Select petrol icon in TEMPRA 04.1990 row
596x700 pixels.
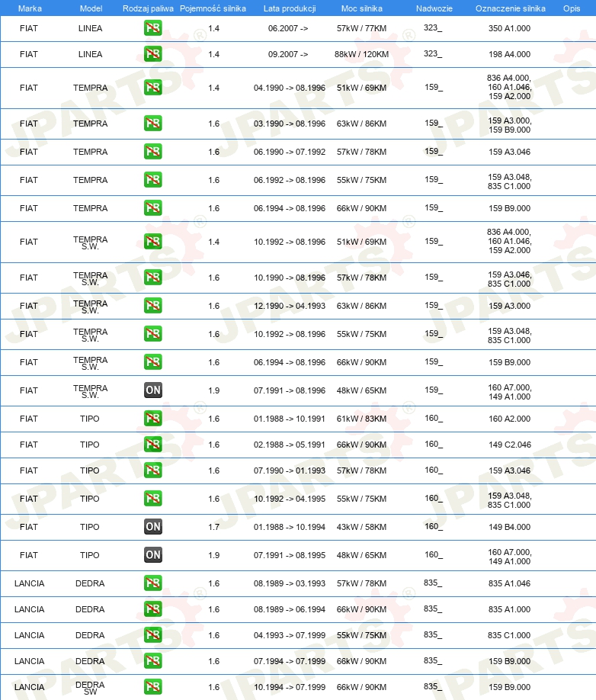(152, 88)
